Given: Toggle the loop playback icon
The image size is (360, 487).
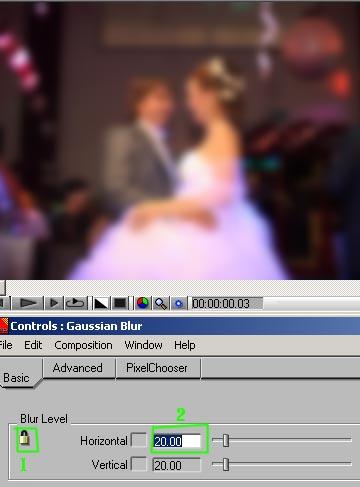Looking at the screenshot, I should 76,303.
